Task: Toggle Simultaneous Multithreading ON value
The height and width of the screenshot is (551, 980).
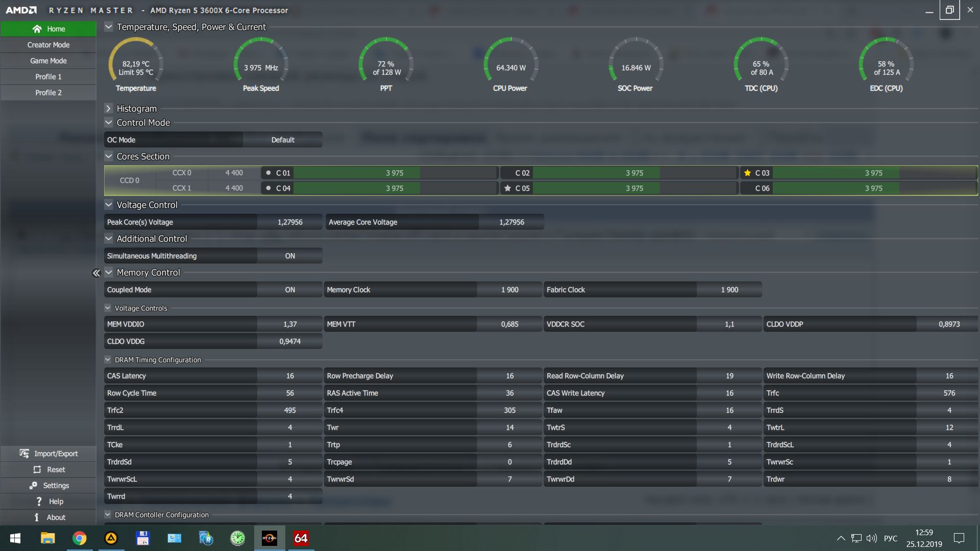Action: 289,256
